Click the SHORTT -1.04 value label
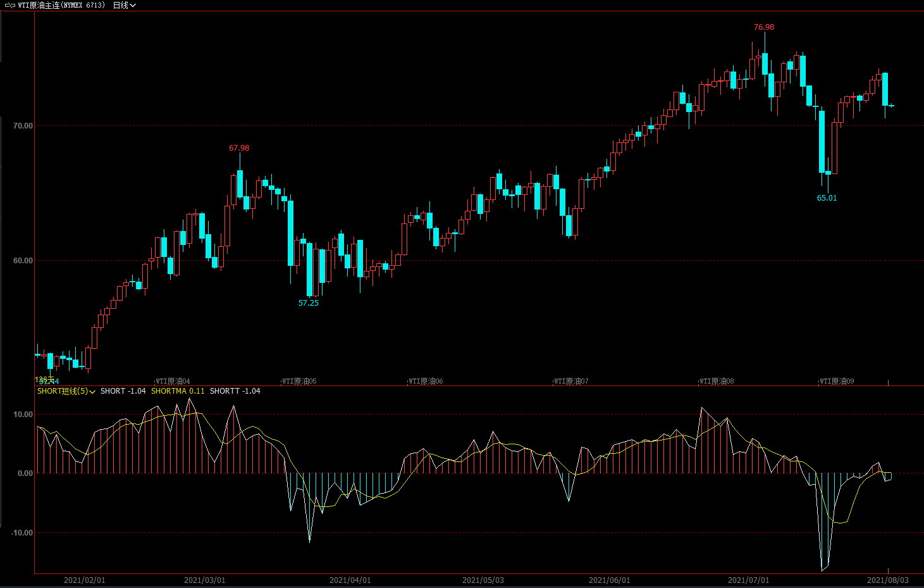924x588 pixels. 235,391
